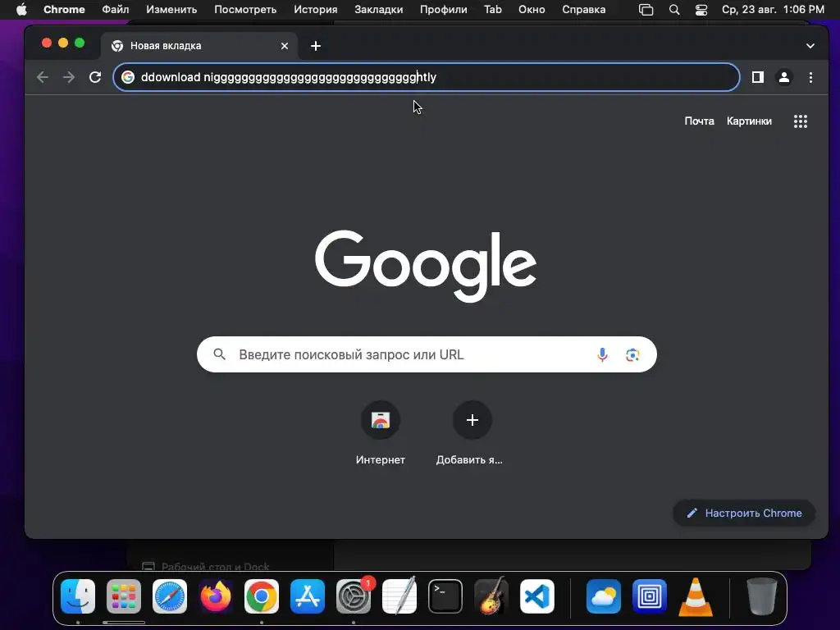Open the Окно menu

pyautogui.click(x=532, y=10)
